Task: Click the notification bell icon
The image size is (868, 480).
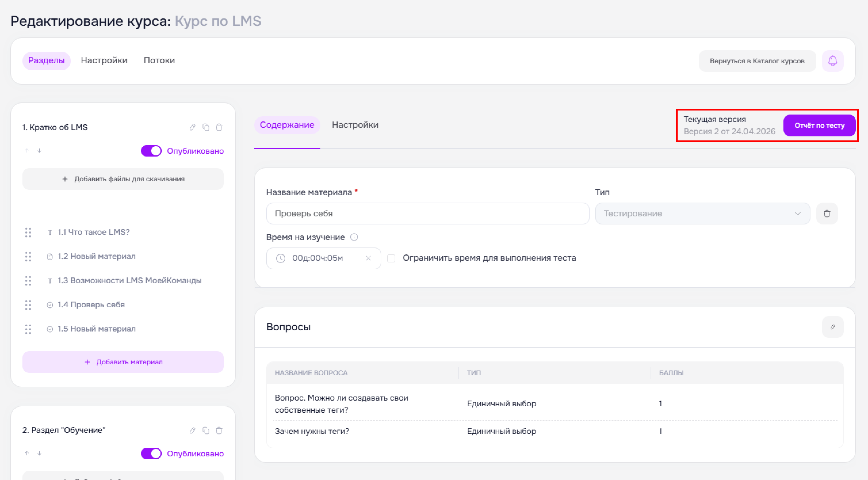Action: 832,61
